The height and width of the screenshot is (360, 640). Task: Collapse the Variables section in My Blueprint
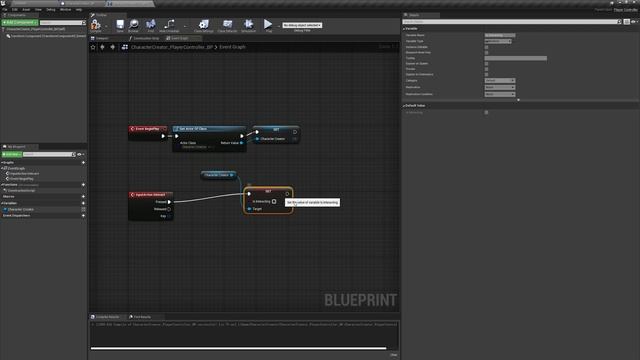coord(2,203)
